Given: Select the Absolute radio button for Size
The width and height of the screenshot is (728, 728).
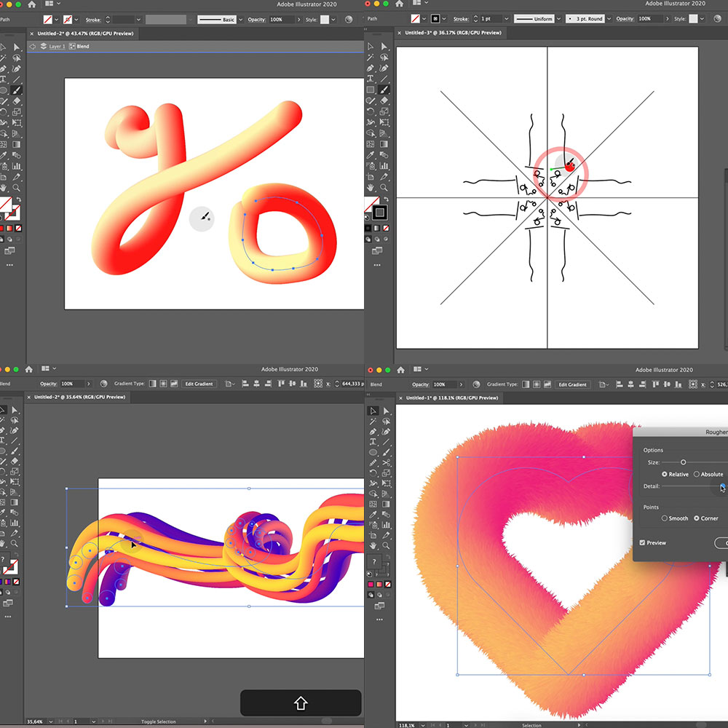Looking at the screenshot, I should [697, 474].
